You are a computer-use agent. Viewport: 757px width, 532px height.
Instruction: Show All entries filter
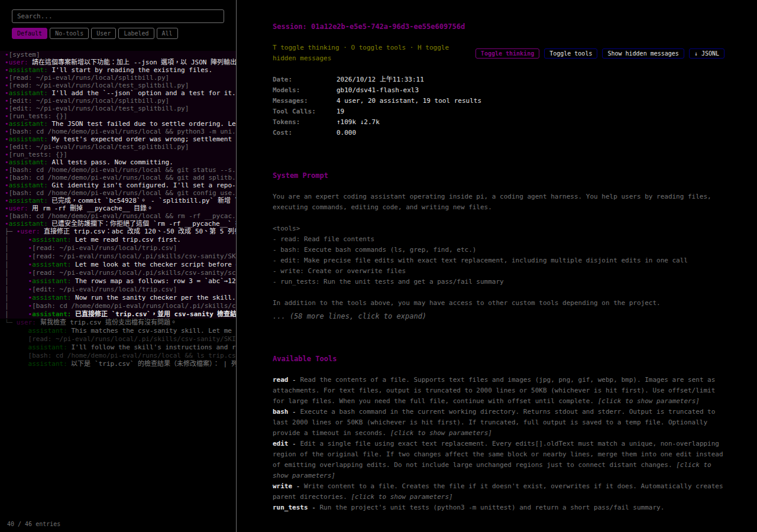[167, 33]
